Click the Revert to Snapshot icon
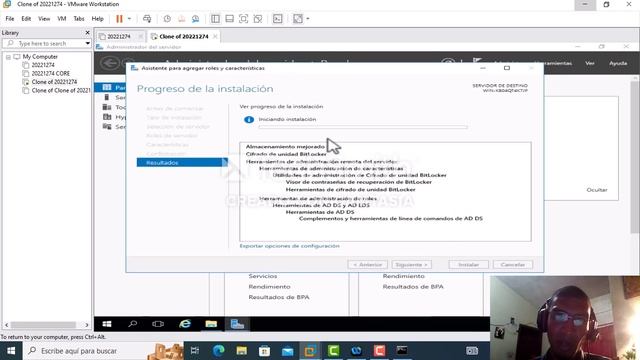This screenshot has width=640, height=360. click(x=181, y=19)
